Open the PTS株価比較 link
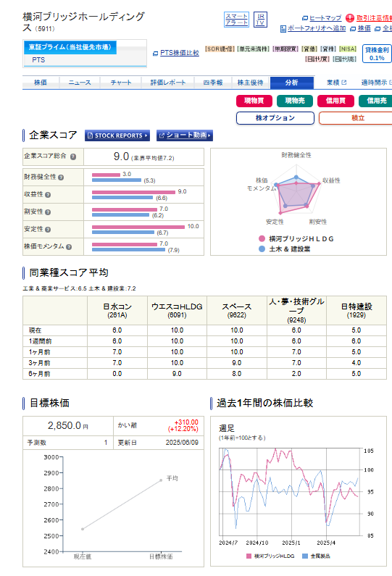Image resolution: width=392 pixels, height=576 pixels. point(179,53)
